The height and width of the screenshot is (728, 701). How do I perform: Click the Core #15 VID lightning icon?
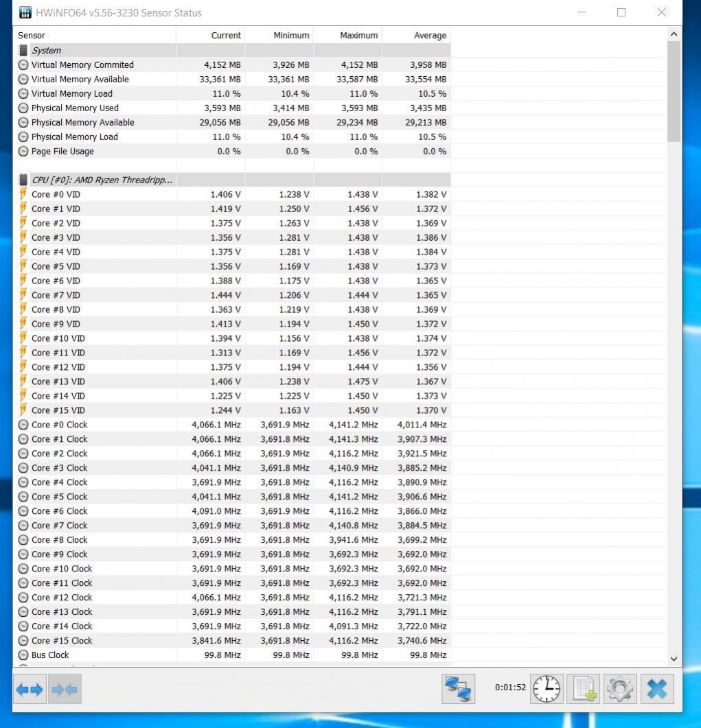pyautogui.click(x=23, y=410)
